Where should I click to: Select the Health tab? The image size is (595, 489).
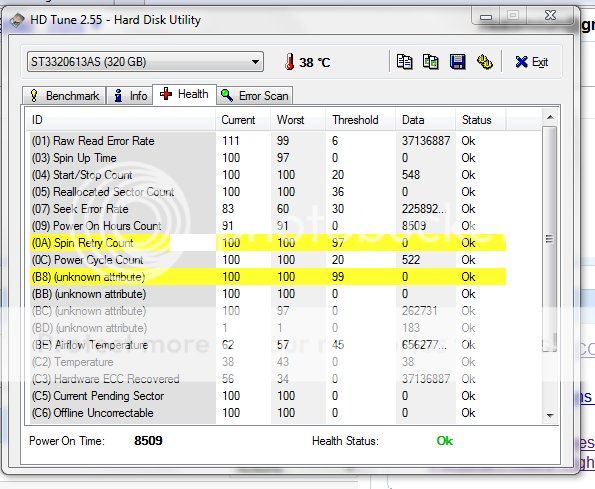pos(184,94)
